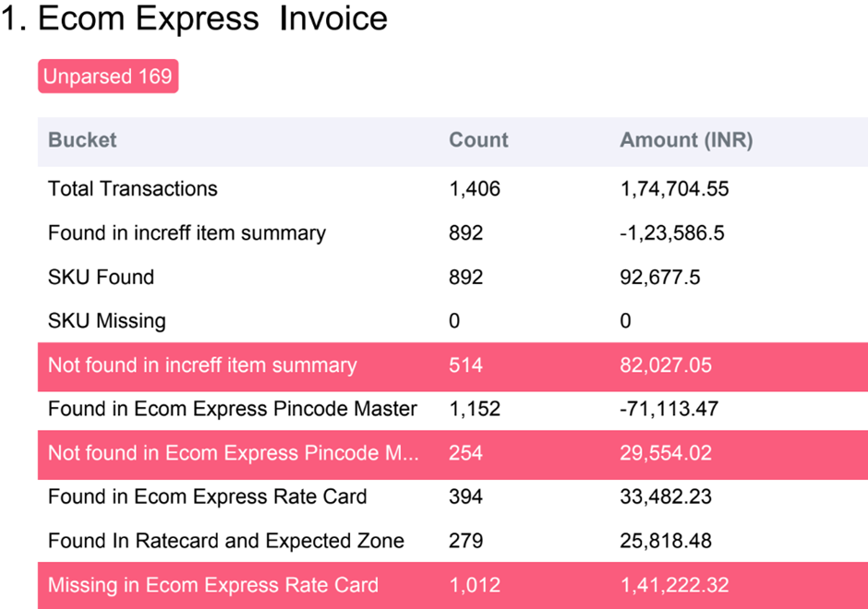Open the SKU Missing row

[x=452, y=321]
